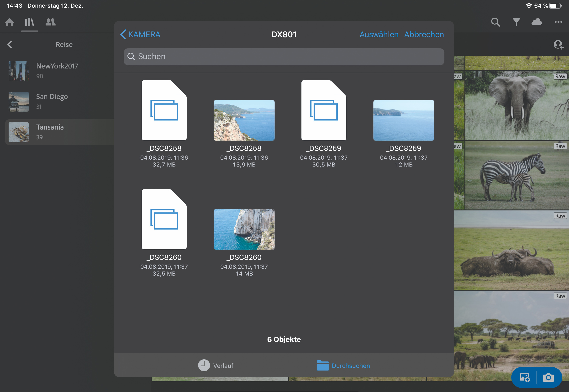Go back to KAMERA folder
Image resolution: width=569 pixels, height=392 pixels.
(x=140, y=34)
